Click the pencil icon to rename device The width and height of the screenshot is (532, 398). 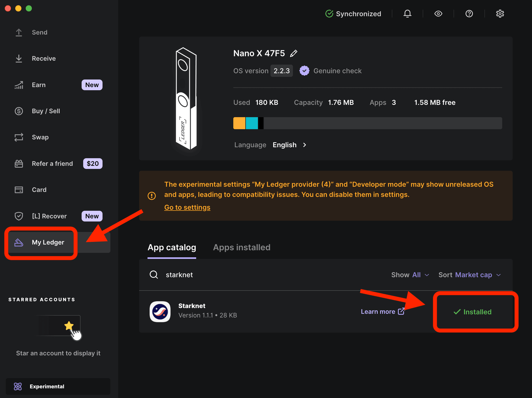point(294,53)
